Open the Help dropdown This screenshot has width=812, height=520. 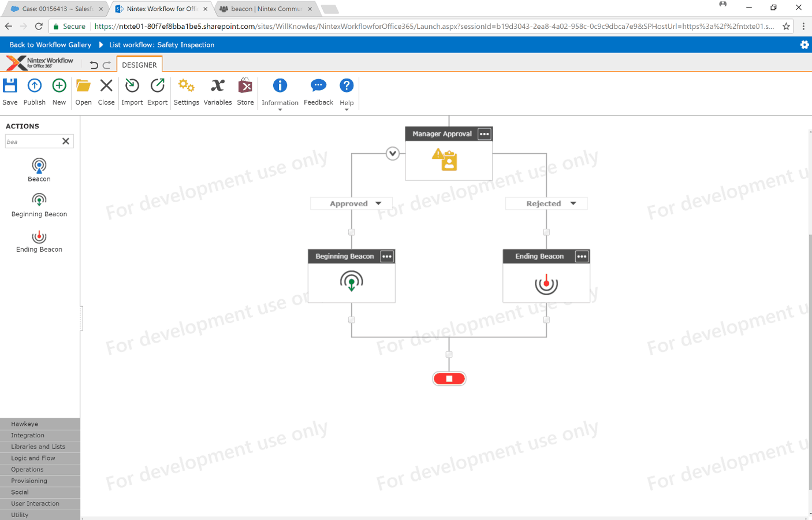(347, 94)
